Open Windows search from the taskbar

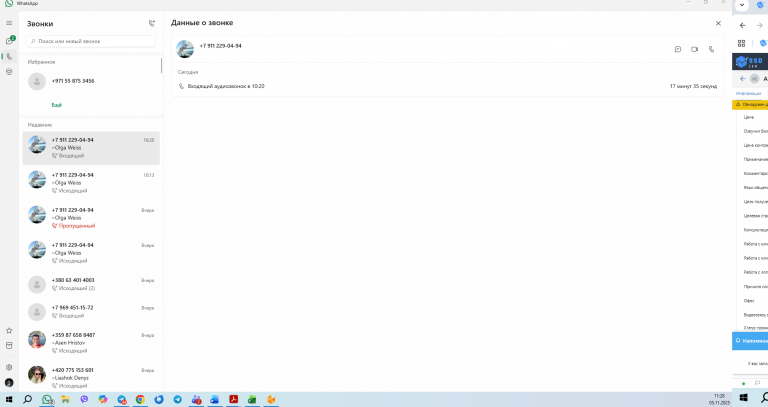click(27, 400)
